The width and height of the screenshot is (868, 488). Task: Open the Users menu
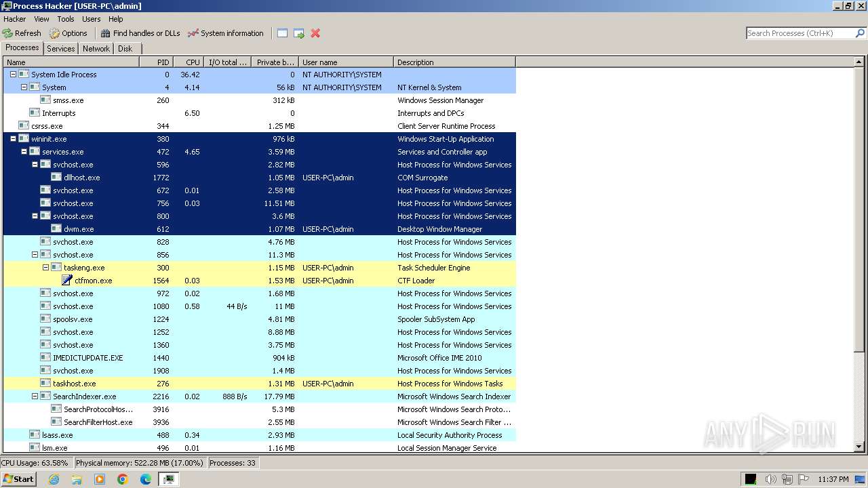tap(92, 19)
